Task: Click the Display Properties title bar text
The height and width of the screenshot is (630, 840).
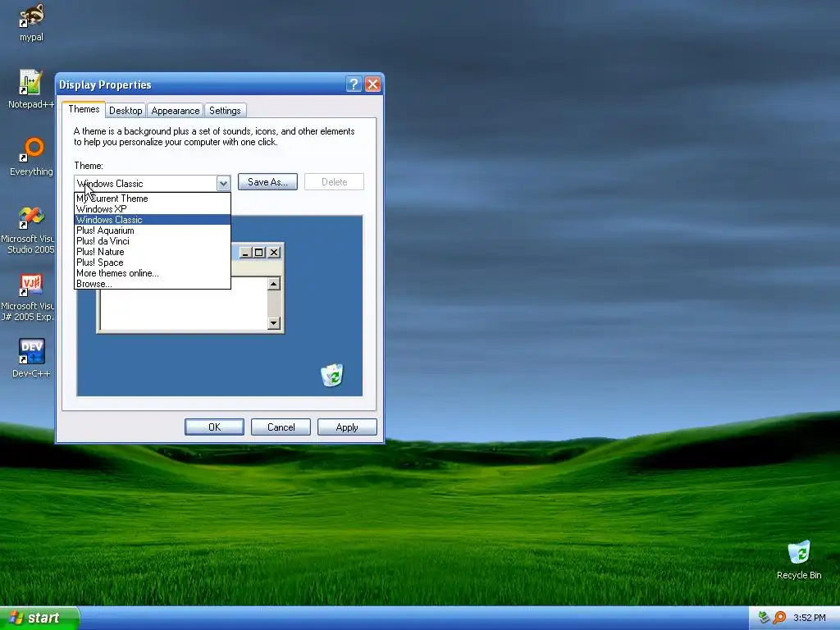Action: coord(105,84)
